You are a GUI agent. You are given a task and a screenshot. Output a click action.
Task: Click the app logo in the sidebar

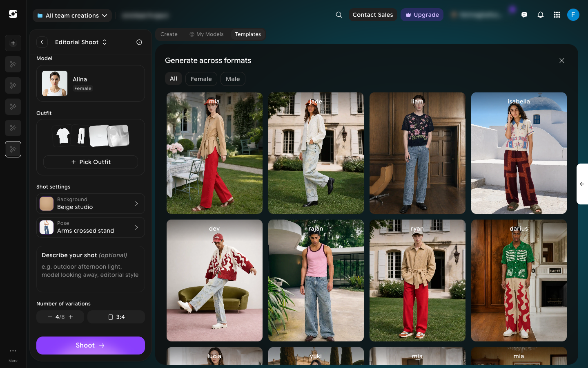[13, 14]
